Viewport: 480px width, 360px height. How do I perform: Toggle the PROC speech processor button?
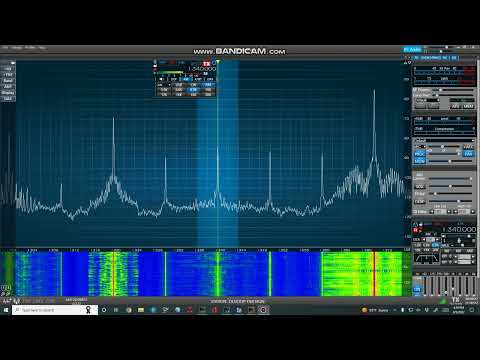click(419, 154)
